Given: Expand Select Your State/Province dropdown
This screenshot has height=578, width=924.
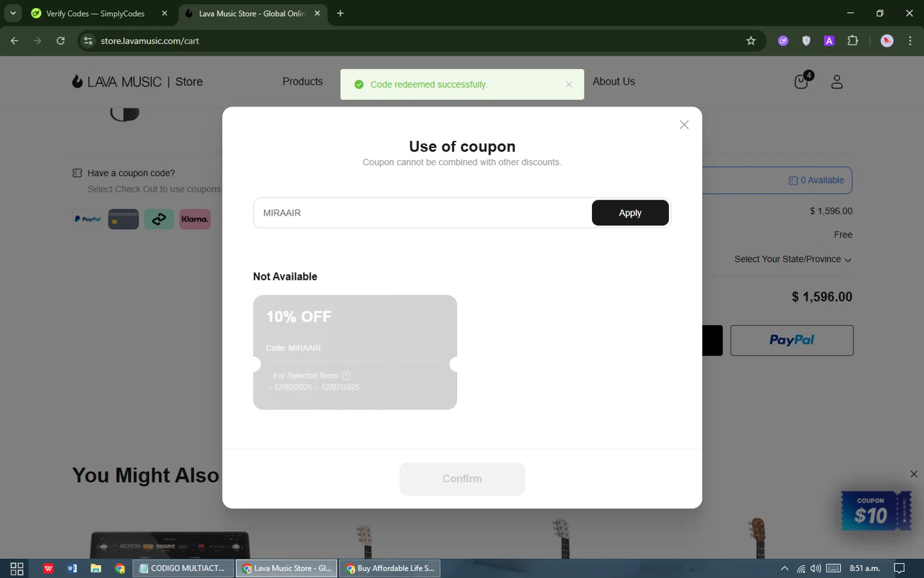Looking at the screenshot, I should 793,259.
